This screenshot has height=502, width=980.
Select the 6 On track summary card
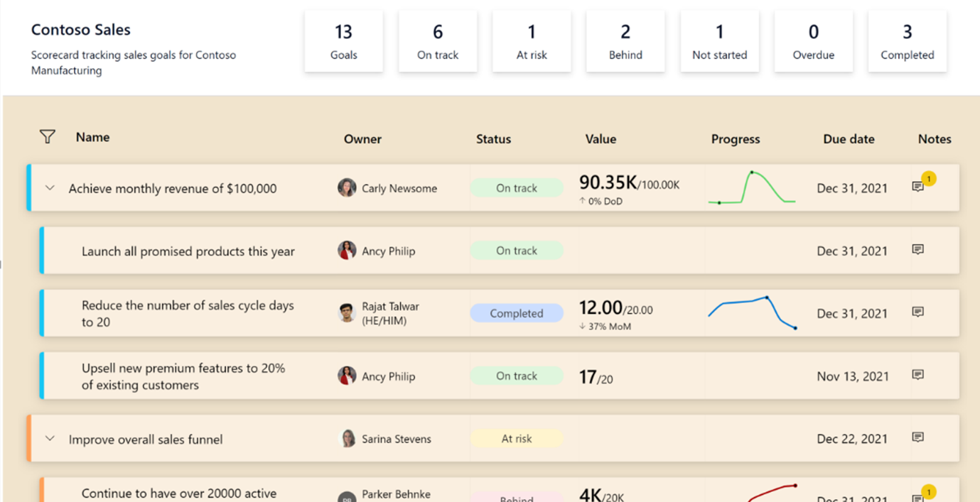point(438,41)
